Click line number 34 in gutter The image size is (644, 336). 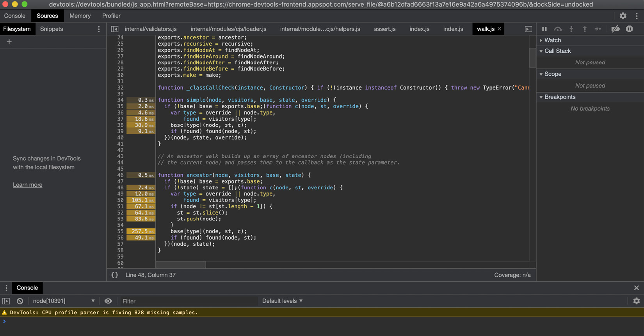[x=120, y=100]
